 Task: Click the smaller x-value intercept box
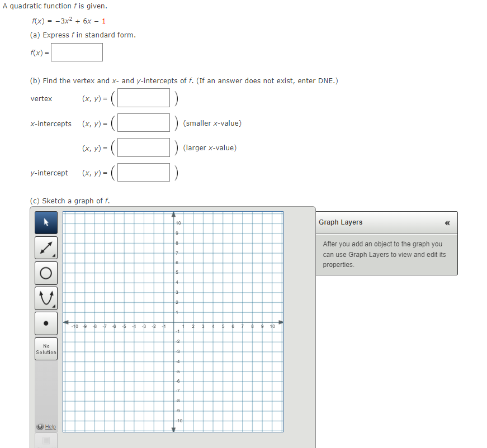click(143, 122)
